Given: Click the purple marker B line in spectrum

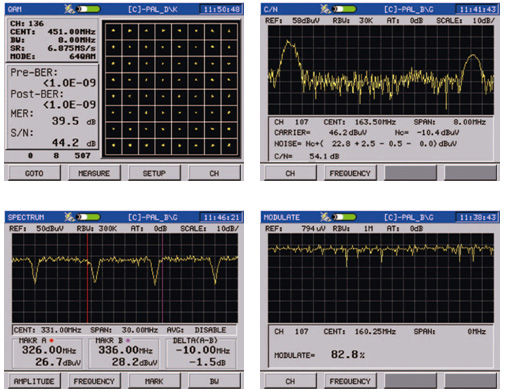Looking at the screenshot, I should tap(162, 278).
